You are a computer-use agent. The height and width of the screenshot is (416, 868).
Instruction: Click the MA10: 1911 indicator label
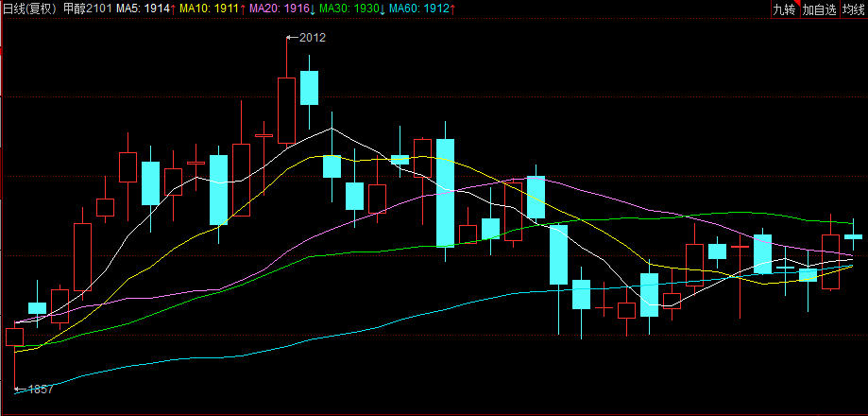point(212,9)
